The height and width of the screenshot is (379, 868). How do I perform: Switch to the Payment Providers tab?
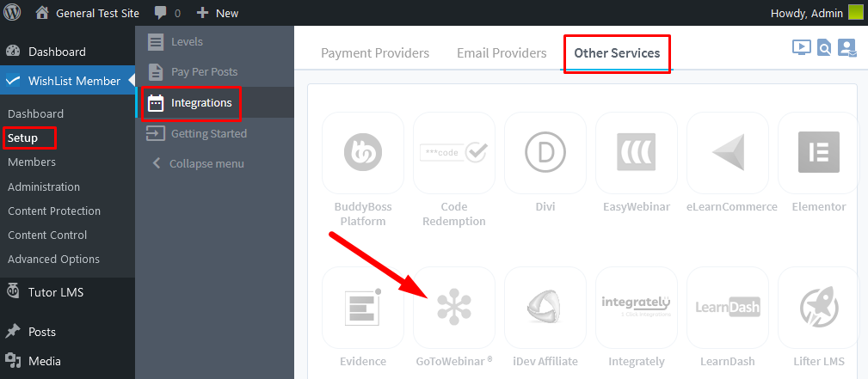tap(375, 53)
